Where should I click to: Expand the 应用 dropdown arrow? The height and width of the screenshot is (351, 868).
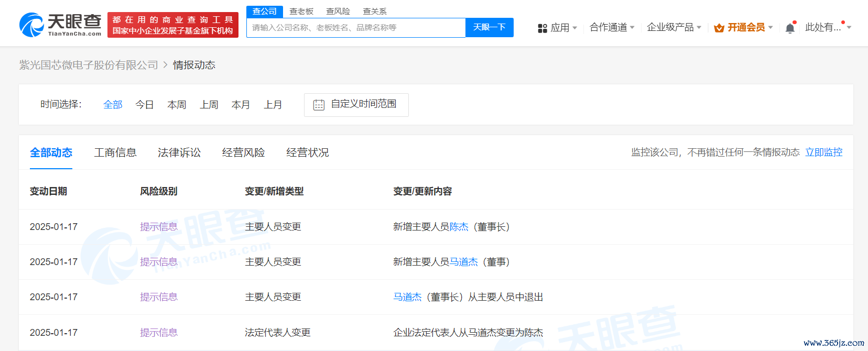coord(575,28)
